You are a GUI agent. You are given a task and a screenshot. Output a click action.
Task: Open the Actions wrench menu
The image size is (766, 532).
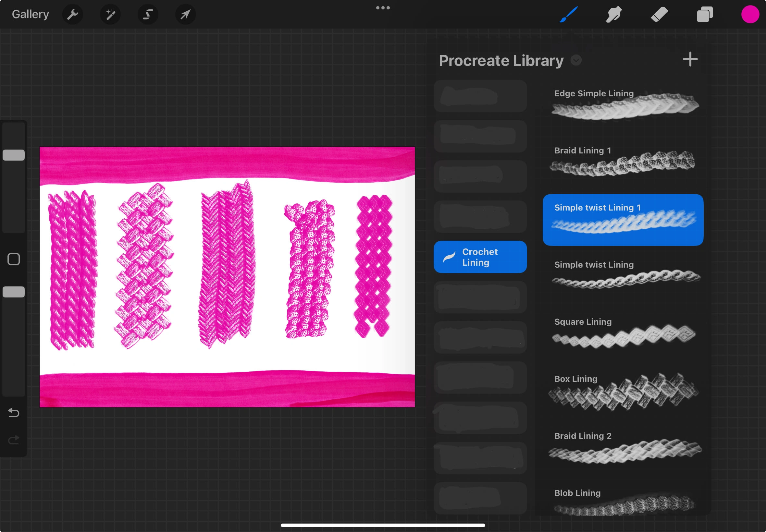pos(72,14)
